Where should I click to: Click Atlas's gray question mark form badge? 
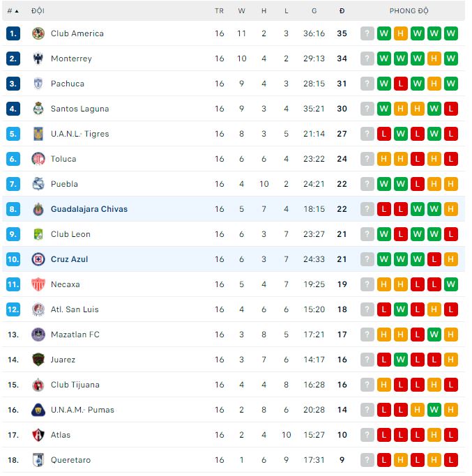pos(367,435)
